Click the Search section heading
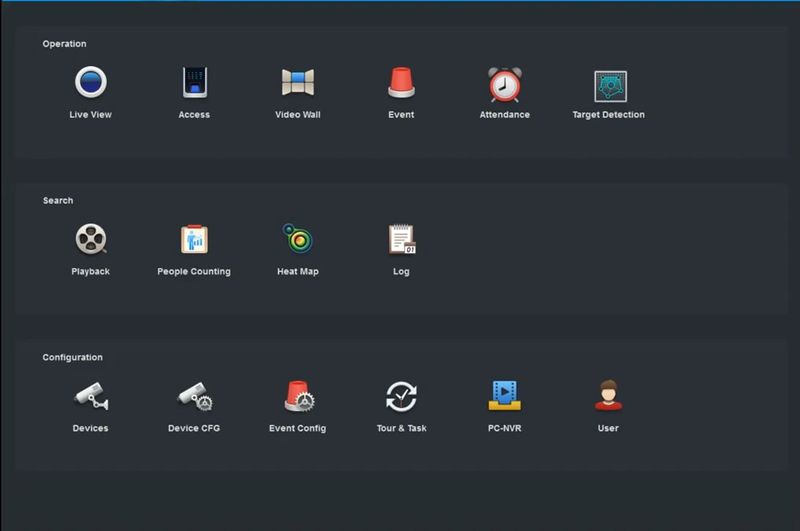The image size is (800, 531). [x=58, y=201]
